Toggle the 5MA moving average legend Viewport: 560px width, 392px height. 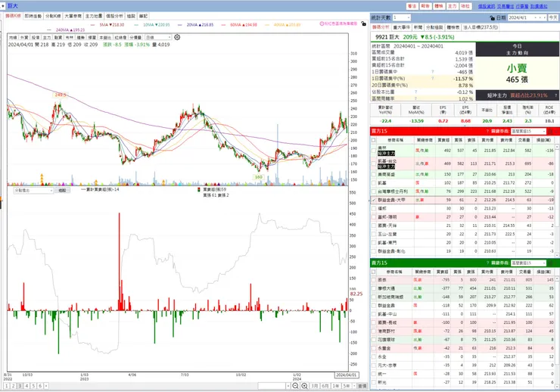click(107, 25)
